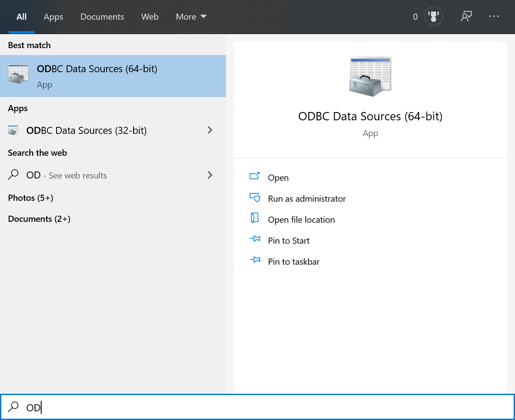Switch to the Web tab
The image size is (515, 420).
tap(150, 17)
